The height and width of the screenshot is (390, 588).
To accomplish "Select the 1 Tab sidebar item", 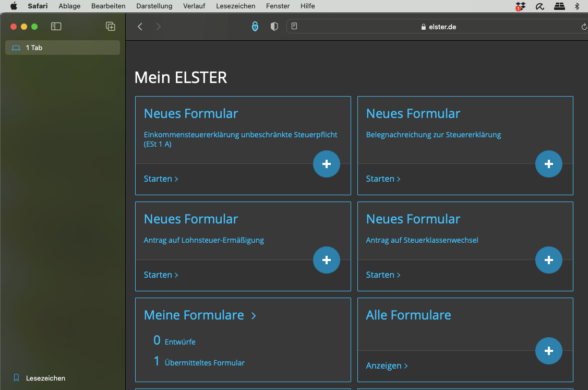I will click(x=63, y=48).
